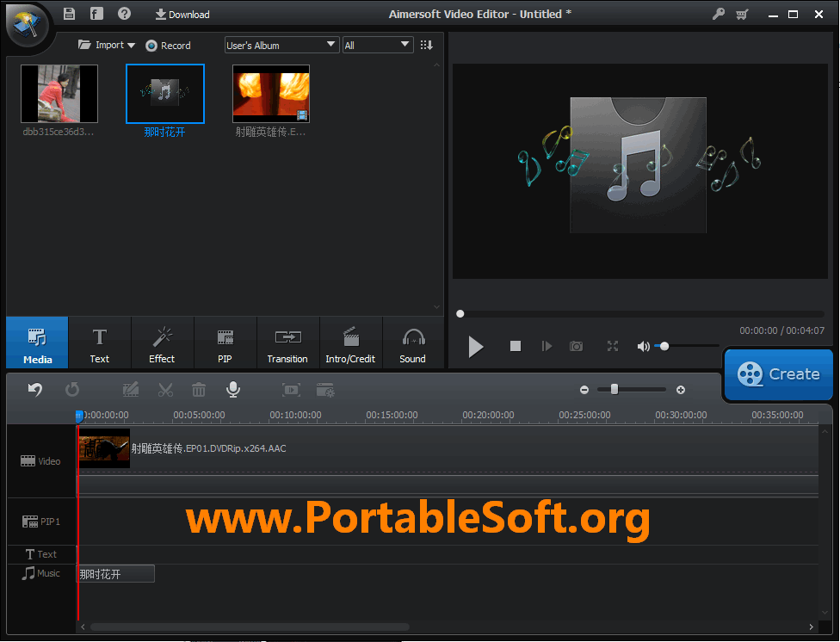Click the sort media icon
The width and height of the screenshot is (840, 642).
[426, 45]
